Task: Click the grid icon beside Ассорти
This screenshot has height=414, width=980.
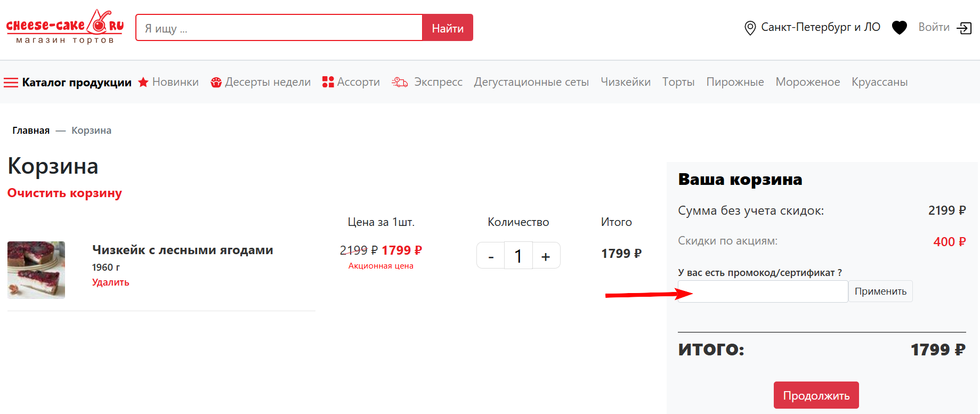Action: [x=328, y=82]
